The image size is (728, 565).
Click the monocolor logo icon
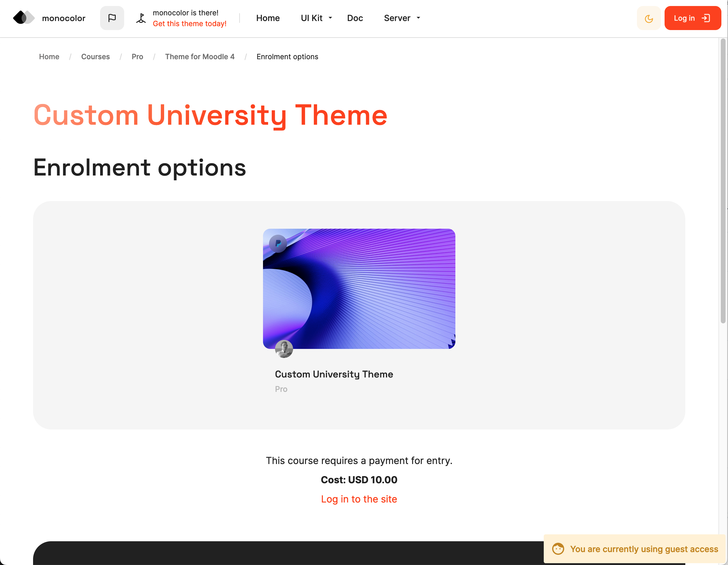point(24,18)
